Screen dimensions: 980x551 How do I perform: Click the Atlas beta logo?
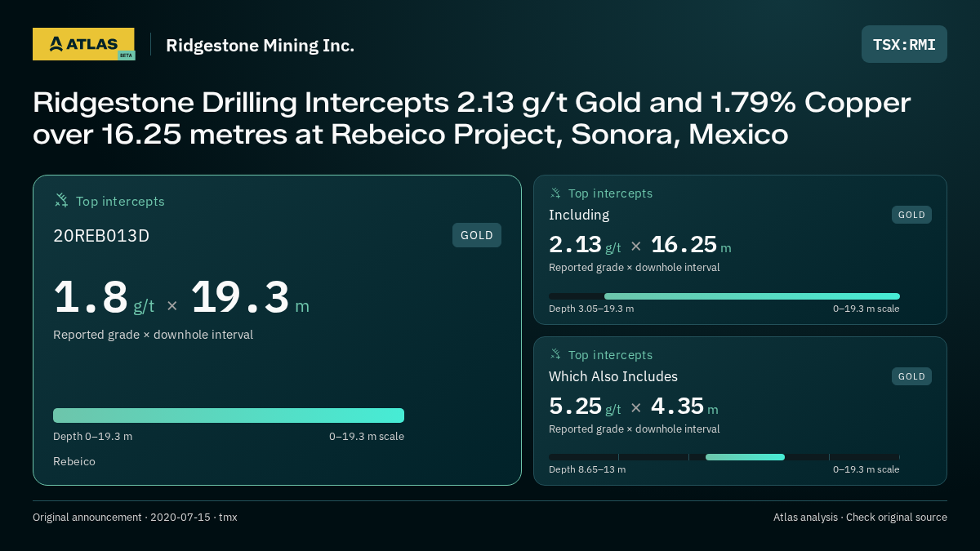83,44
